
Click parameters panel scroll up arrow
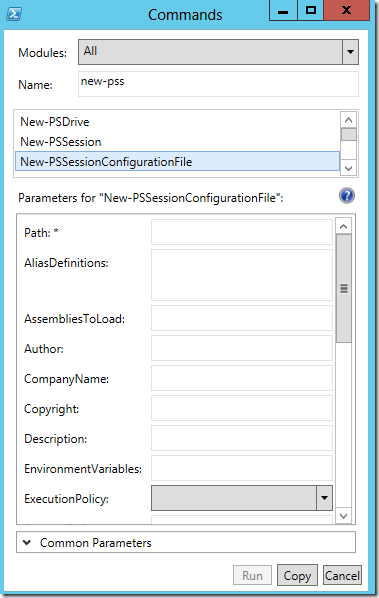click(344, 227)
